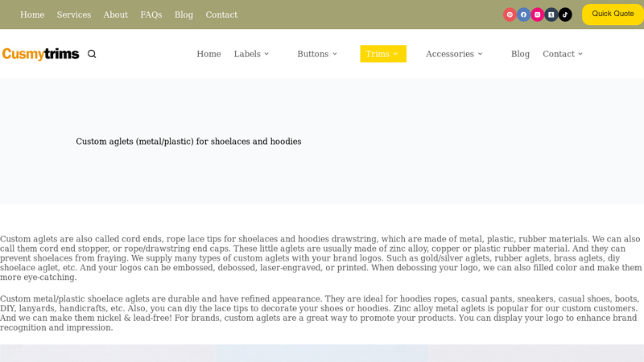
Task: Open Contact in main navigation menu
Action: point(559,54)
